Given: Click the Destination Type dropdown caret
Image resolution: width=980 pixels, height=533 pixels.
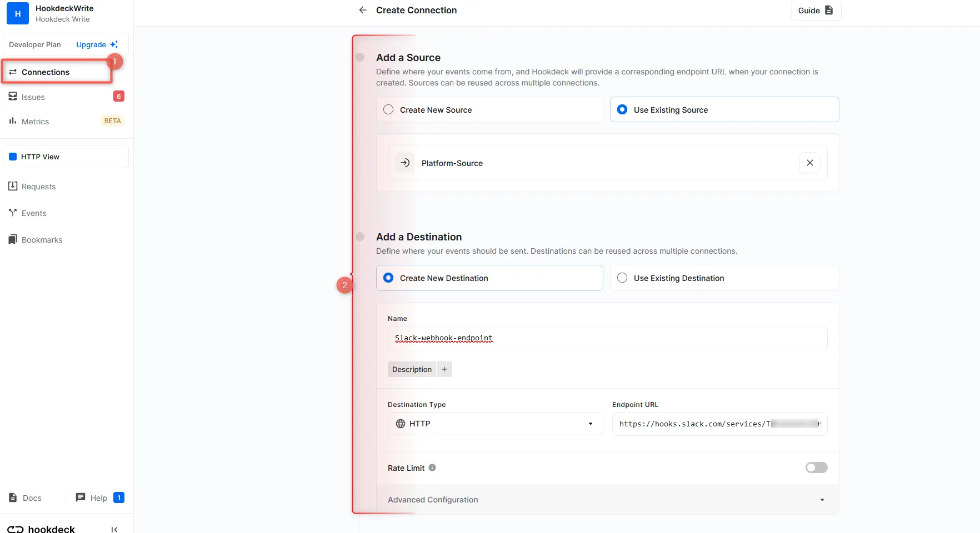Looking at the screenshot, I should tap(591, 424).
